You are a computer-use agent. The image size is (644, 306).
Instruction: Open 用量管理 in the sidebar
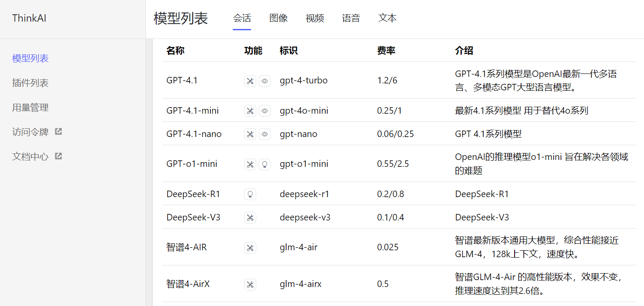click(x=30, y=108)
